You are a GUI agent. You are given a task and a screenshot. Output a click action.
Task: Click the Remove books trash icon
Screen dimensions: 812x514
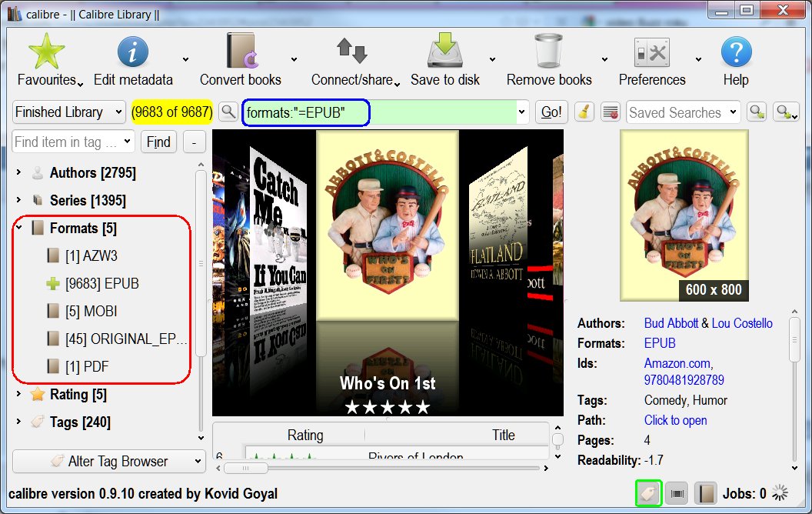(x=548, y=51)
